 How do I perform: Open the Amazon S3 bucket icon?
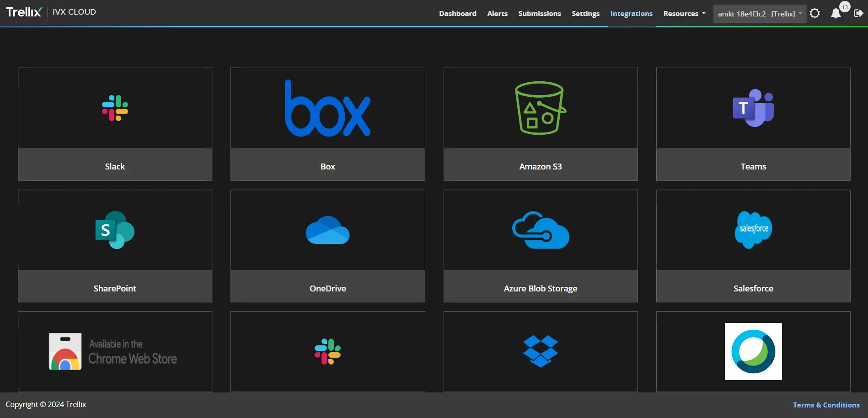tap(541, 108)
